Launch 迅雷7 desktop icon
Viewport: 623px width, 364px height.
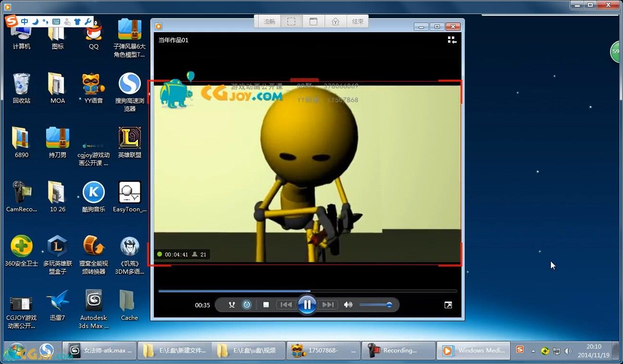pos(58,305)
